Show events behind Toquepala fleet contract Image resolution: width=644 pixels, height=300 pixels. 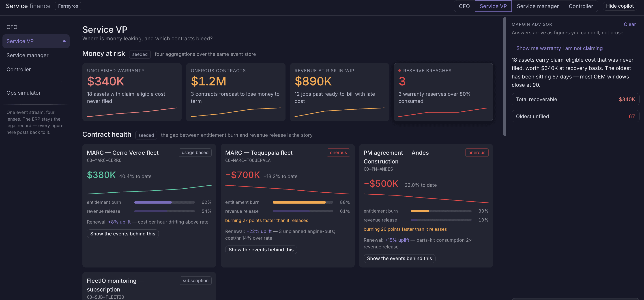click(x=261, y=250)
